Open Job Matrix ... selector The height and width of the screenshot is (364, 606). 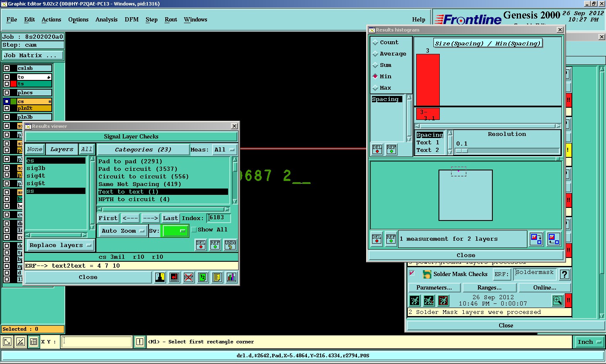click(x=33, y=56)
